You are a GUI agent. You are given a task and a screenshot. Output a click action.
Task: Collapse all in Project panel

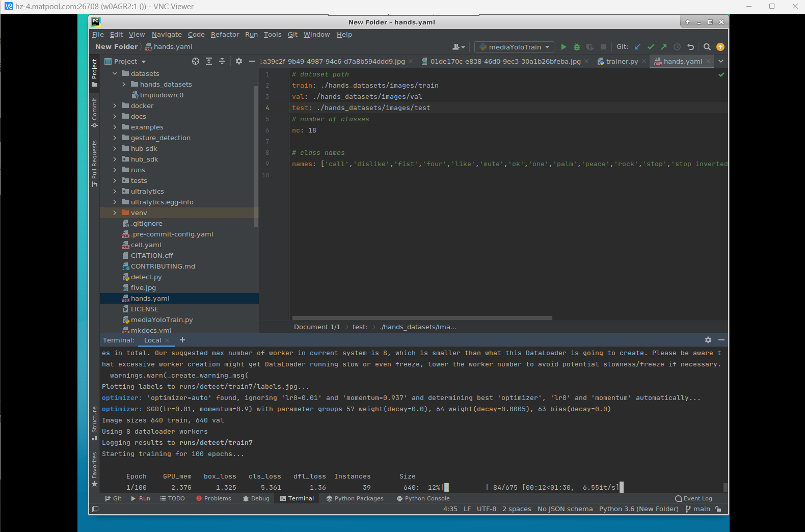[x=222, y=61]
